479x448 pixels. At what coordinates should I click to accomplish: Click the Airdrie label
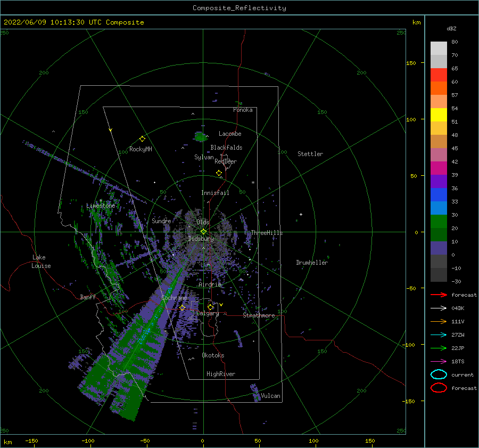pyautogui.click(x=210, y=284)
